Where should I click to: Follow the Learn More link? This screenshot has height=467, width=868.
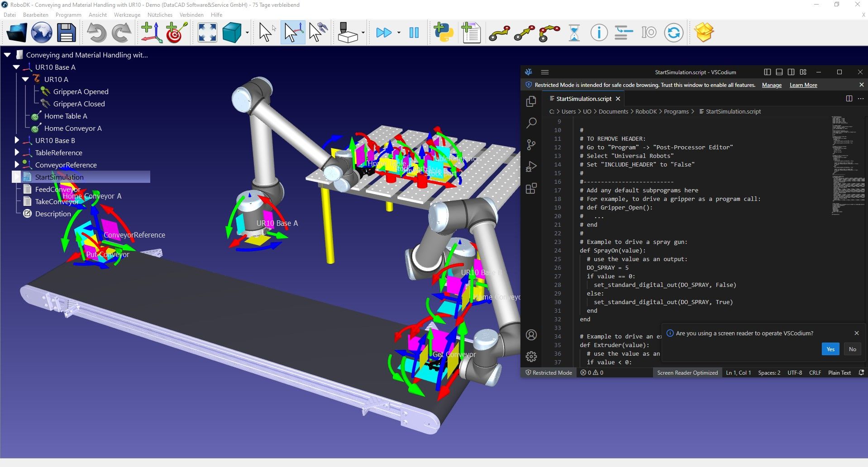[803, 85]
